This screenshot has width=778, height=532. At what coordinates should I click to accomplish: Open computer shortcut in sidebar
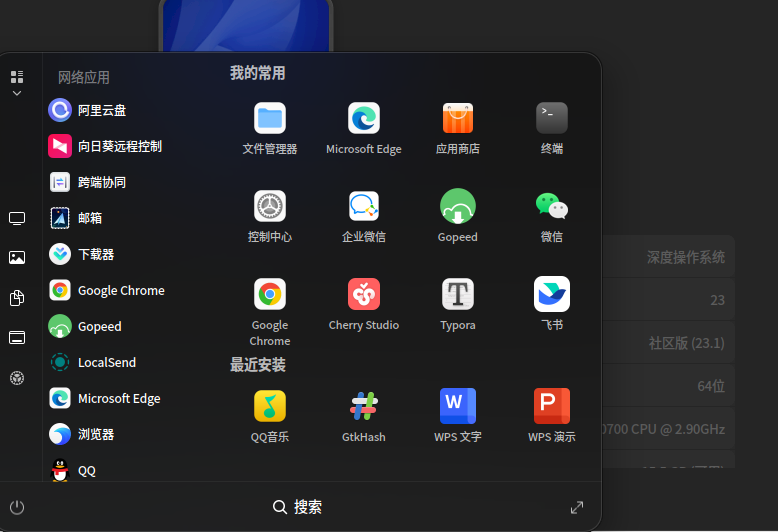(x=17, y=218)
